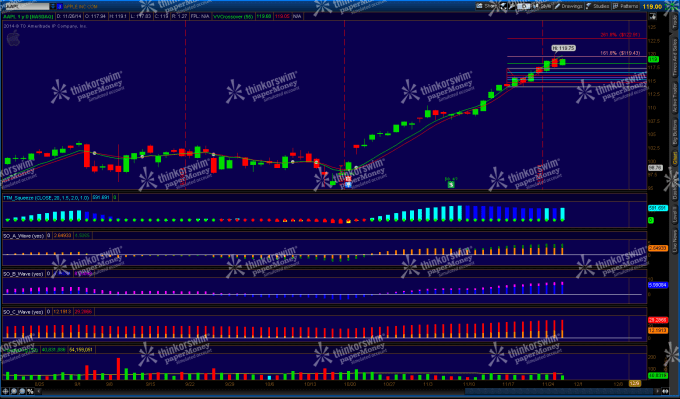This screenshot has height=399, width=680.
Task: Open the Times And Sales sidebar tab
Action: tap(675, 57)
